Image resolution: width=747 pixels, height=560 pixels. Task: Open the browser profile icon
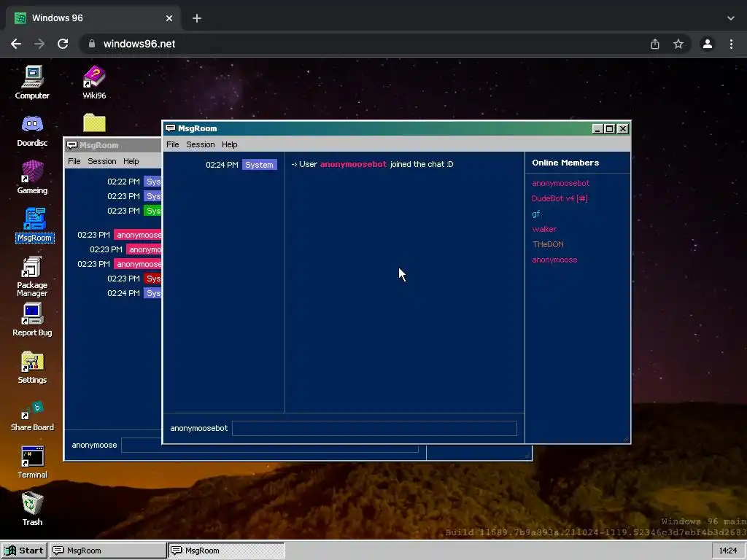pos(708,44)
